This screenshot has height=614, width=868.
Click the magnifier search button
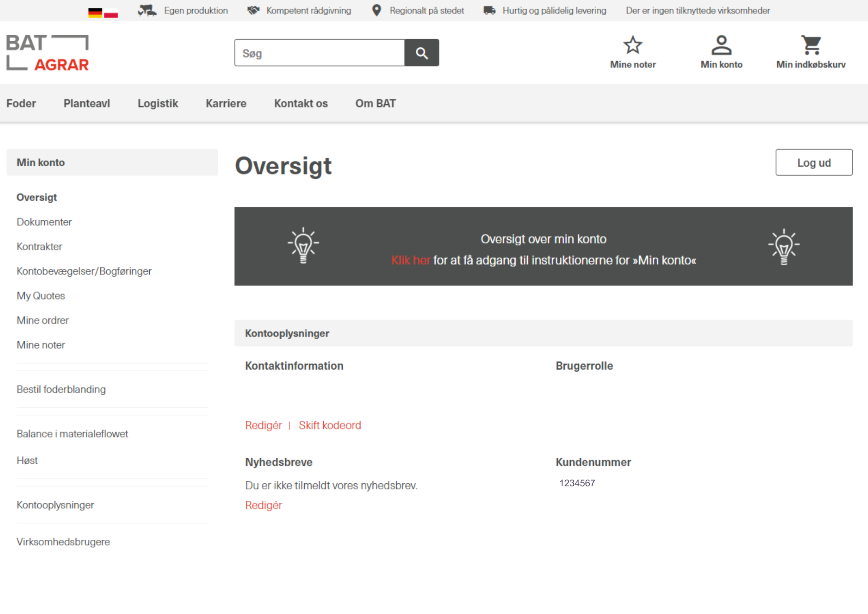pyautogui.click(x=421, y=53)
